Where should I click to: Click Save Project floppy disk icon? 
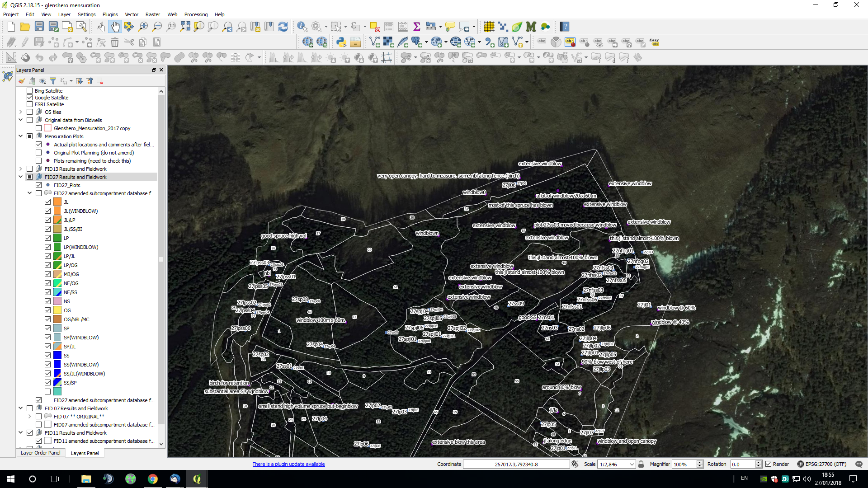39,27
